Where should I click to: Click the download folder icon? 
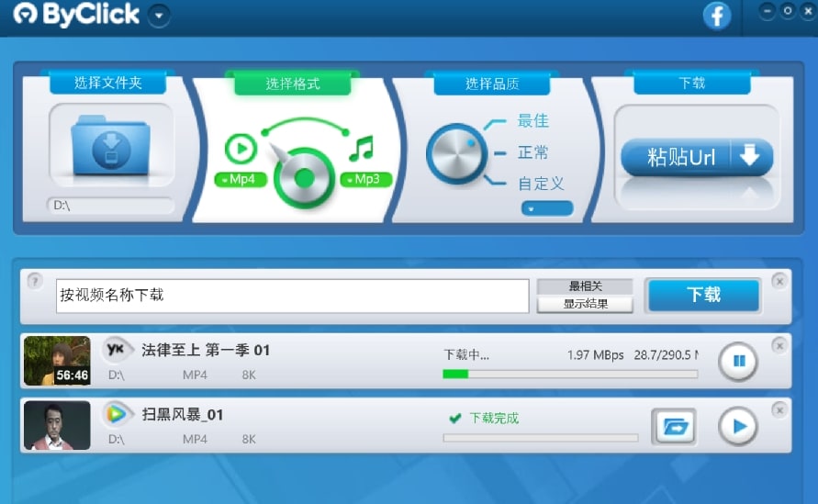[x=111, y=146]
